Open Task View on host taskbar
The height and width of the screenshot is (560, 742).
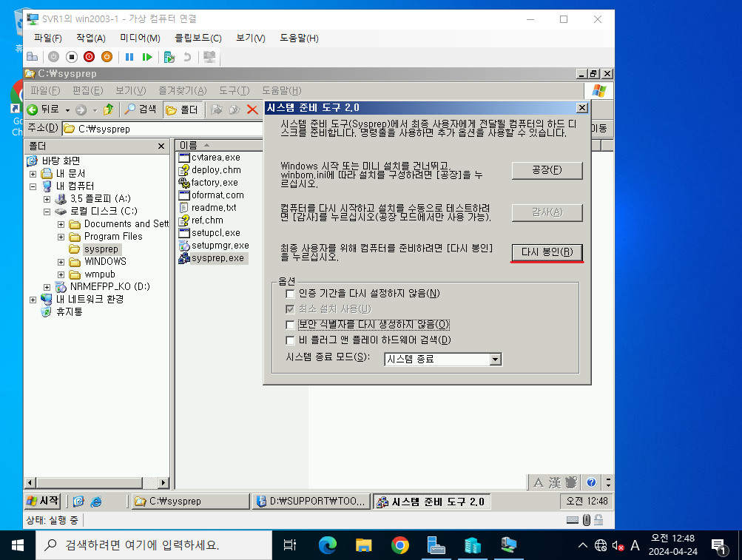pyautogui.click(x=289, y=545)
